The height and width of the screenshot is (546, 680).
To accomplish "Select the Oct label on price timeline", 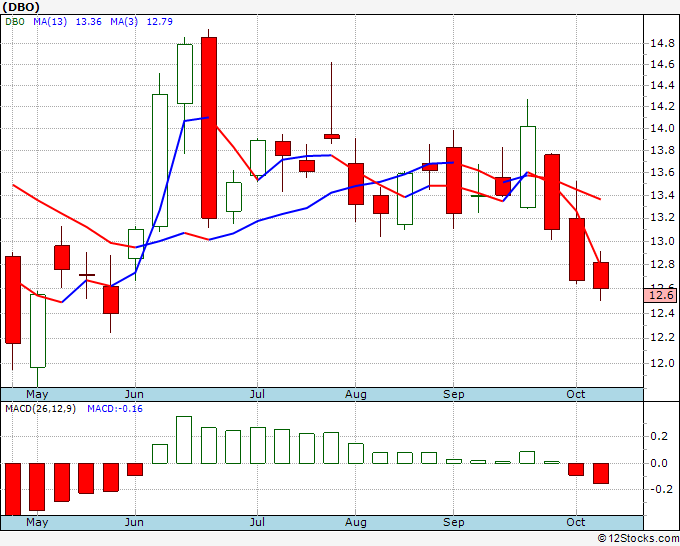I will tap(576, 394).
